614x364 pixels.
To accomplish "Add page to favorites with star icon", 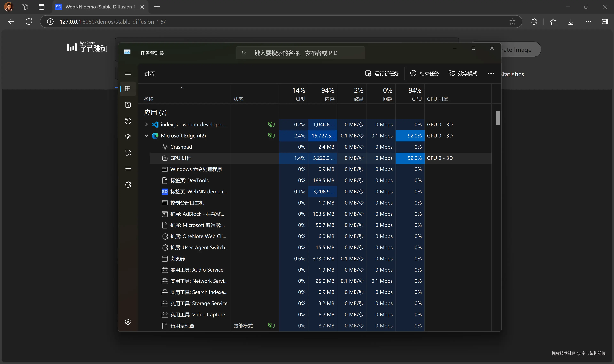I will click(x=512, y=22).
